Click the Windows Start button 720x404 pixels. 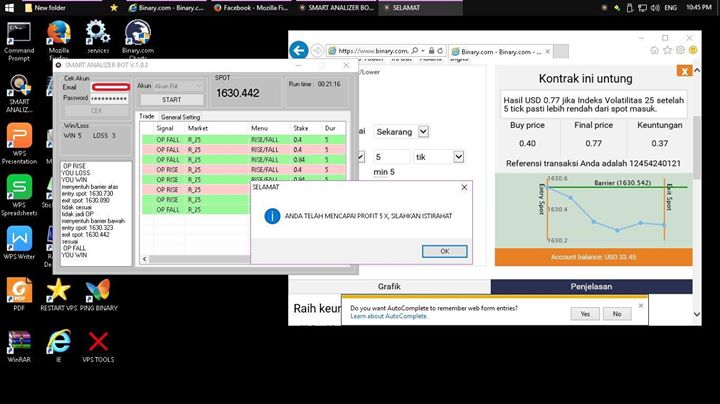[x=9, y=8]
